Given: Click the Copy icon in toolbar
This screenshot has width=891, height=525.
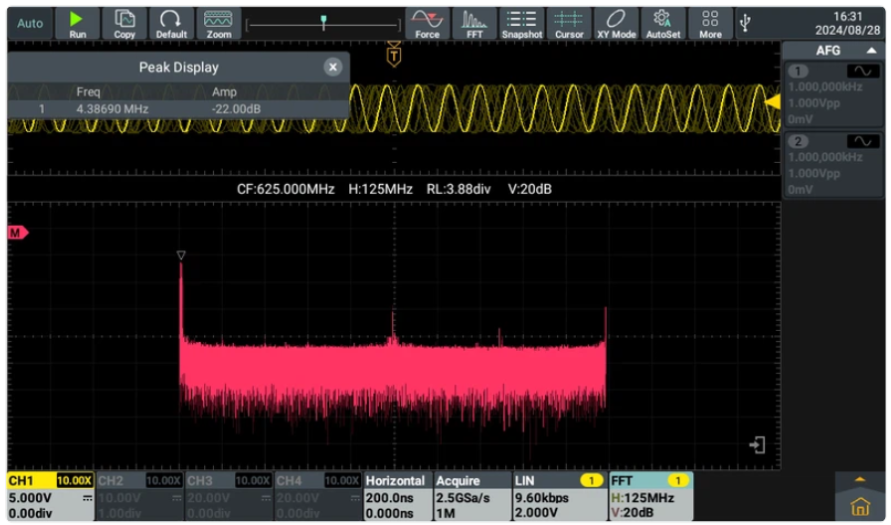Looking at the screenshot, I should pos(125,23).
